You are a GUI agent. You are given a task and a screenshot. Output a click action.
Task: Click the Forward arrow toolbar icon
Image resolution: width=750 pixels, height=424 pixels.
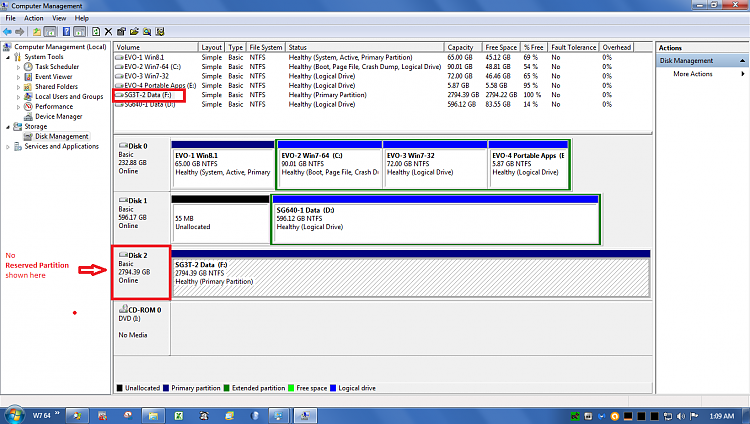click(20, 32)
